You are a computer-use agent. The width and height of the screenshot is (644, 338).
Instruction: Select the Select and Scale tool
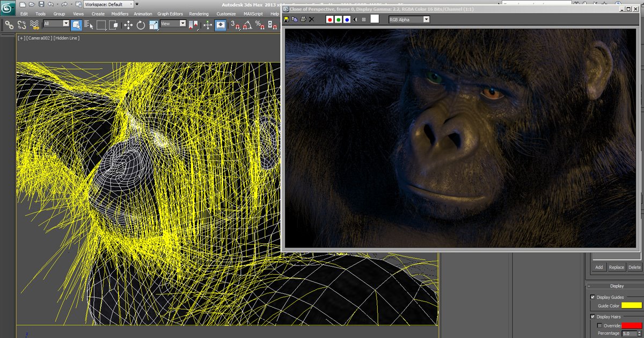coord(153,24)
